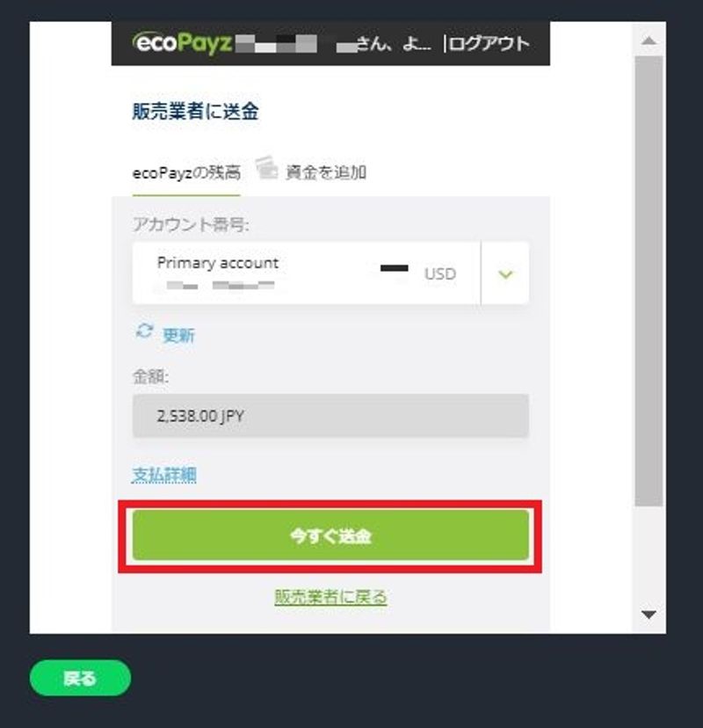Switch to the ecoPayzの残高 tab
Viewport: 703px width, 728px height.
pyautogui.click(x=186, y=173)
